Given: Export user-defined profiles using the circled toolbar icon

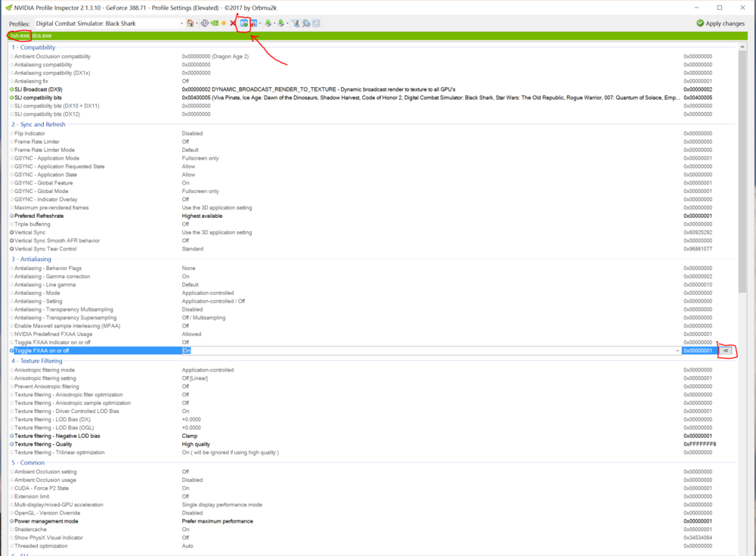Looking at the screenshot, I should point(243,23).
